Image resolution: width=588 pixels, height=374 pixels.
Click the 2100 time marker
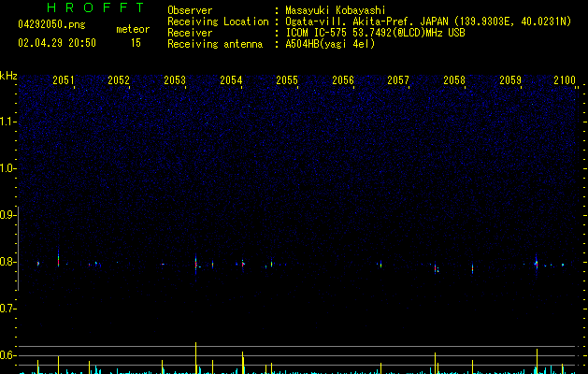565,79
